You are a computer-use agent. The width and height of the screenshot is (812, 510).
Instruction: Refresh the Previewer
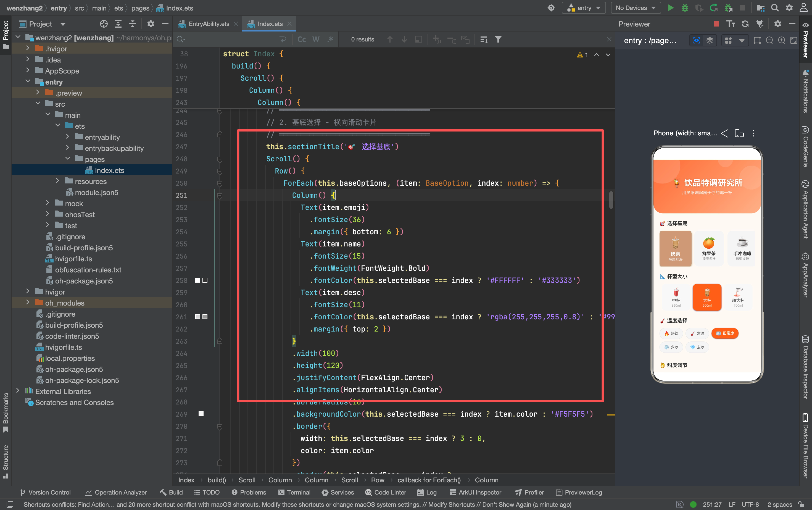point(745,24)
